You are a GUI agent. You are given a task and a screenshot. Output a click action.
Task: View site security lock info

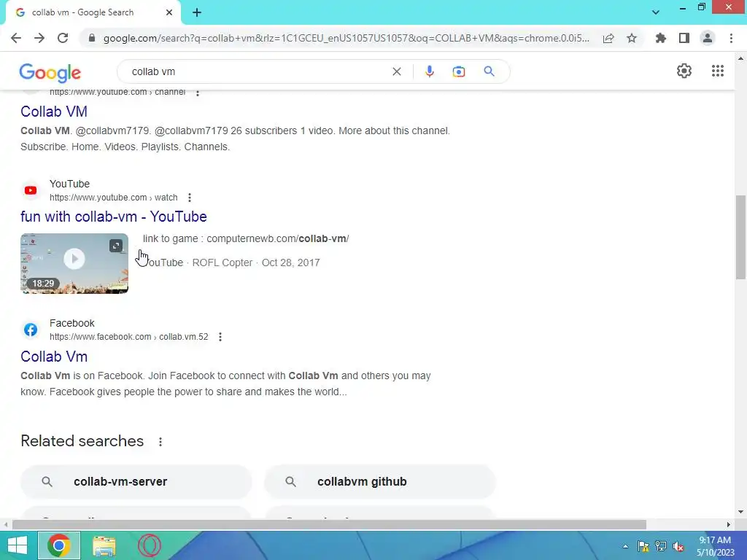pyautogui.click(x=92, y=38)
